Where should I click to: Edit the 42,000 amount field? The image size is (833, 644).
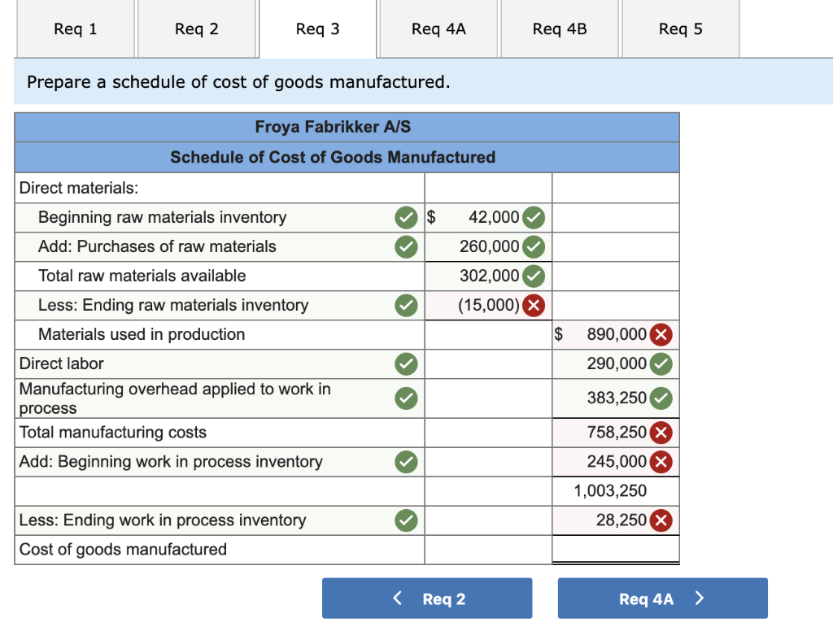tap(489, 218)
